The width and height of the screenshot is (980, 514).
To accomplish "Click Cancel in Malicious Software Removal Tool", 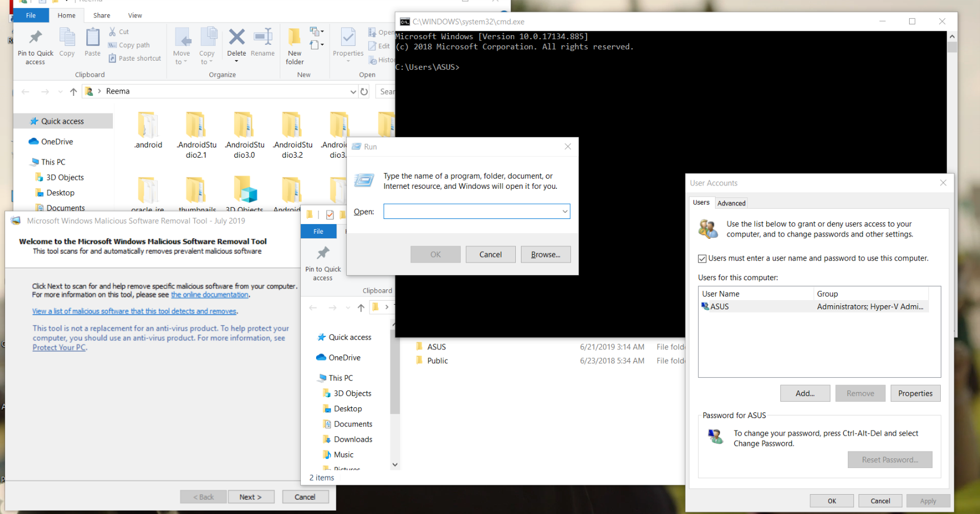I will (x=305, y=497).
